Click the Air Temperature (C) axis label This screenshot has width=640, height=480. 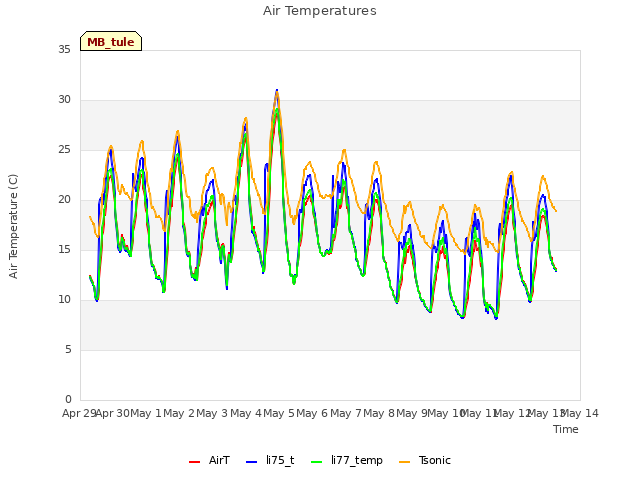point(13,226)
